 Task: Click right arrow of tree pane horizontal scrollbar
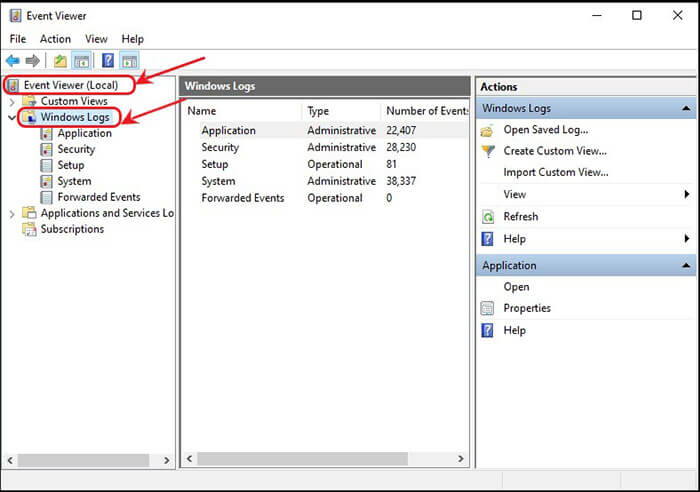pos(167,460)
